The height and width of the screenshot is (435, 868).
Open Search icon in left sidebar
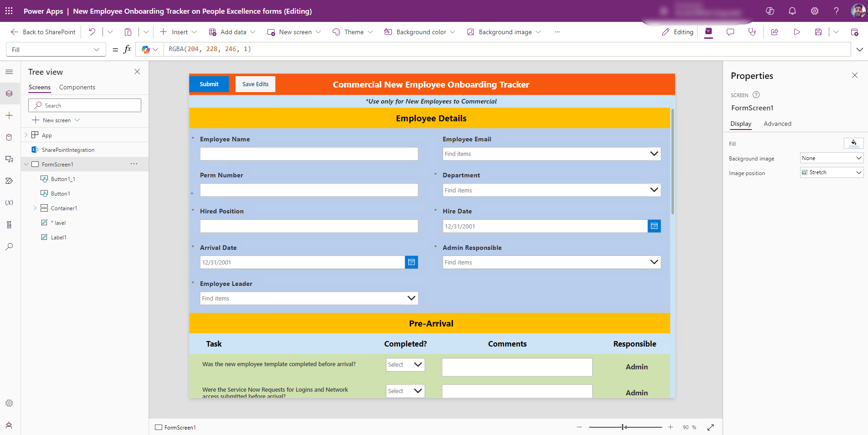pyautogui.click(x=9, y=247)
